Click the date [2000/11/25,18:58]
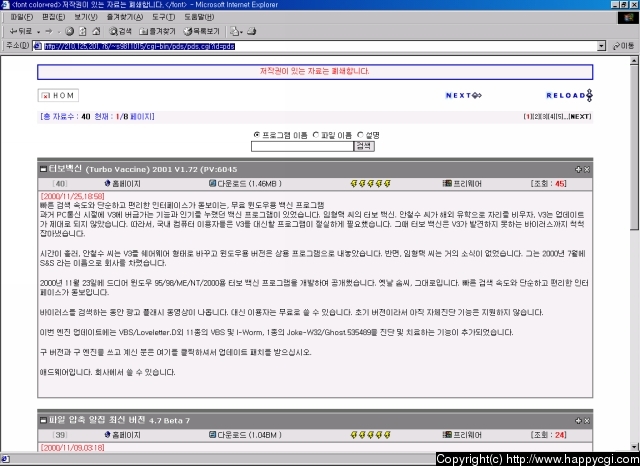The height and width of the screenshot is (466, 640). (x=72, y=196)
